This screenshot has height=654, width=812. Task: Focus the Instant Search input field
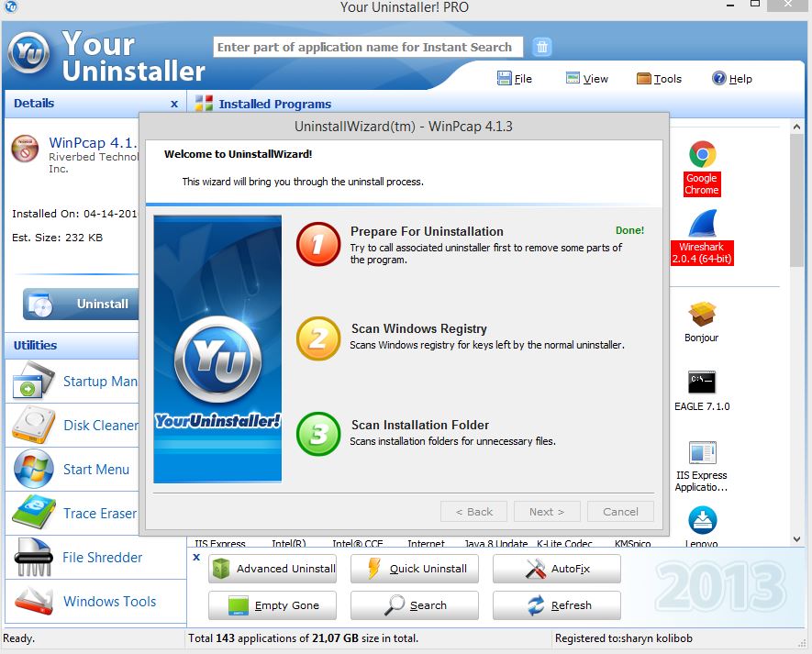point(368,47)
